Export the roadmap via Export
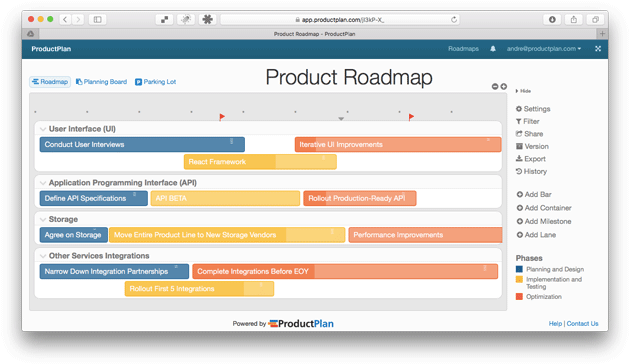The width and height of the screenshot is (629, 364). click(530, 159)
